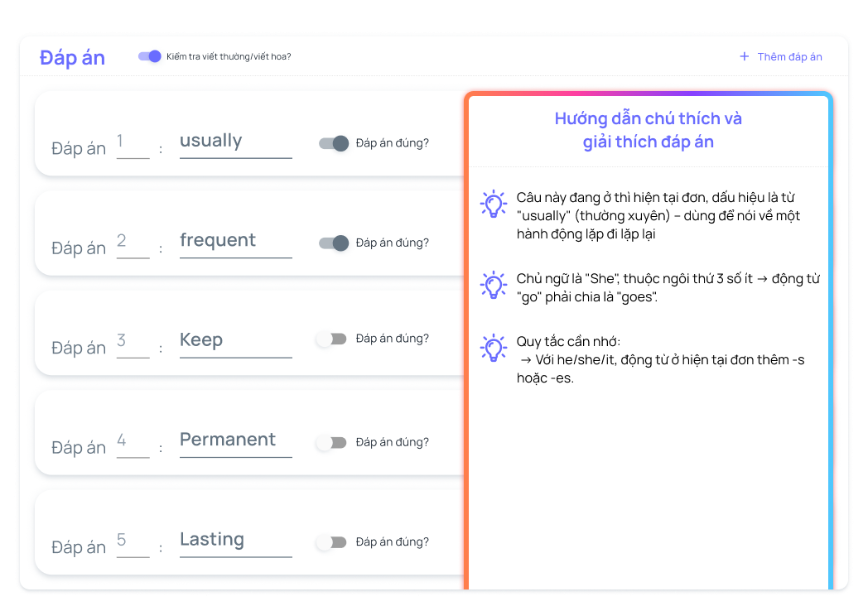Click the "frequent" answer text field

235,242
